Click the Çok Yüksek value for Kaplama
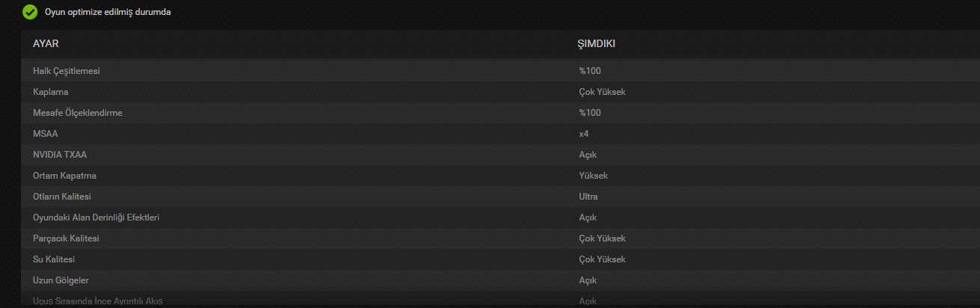 point(602,92)
